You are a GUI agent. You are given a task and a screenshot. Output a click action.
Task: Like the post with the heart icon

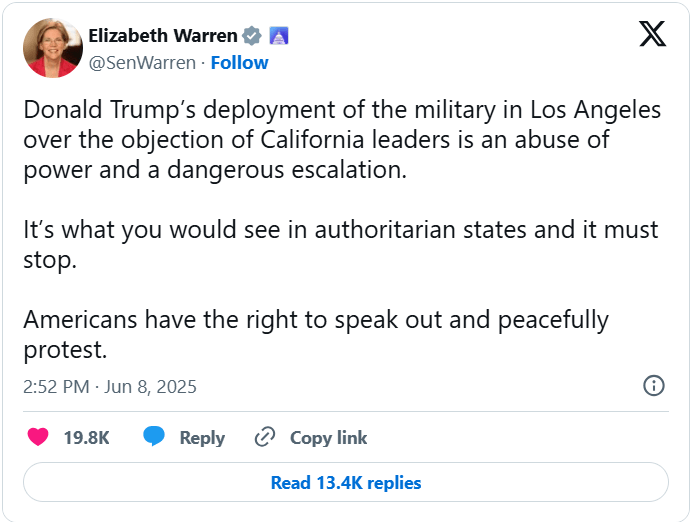pyautogui.click(x=38, y=437)
